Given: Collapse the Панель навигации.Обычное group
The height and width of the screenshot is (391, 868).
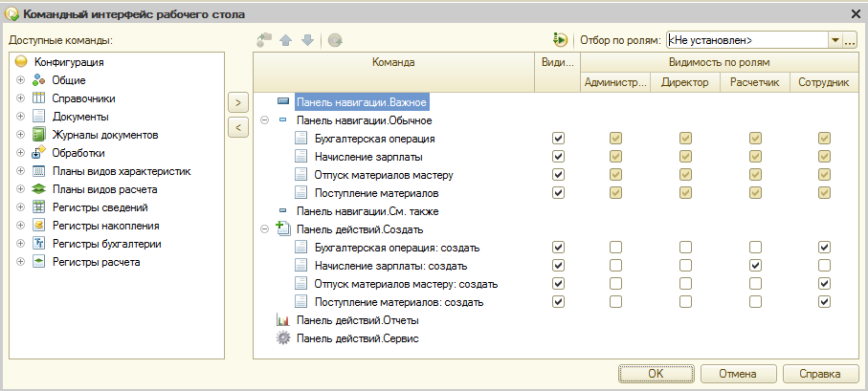Looking at the screenshot, I should click(x=265, y=120).
